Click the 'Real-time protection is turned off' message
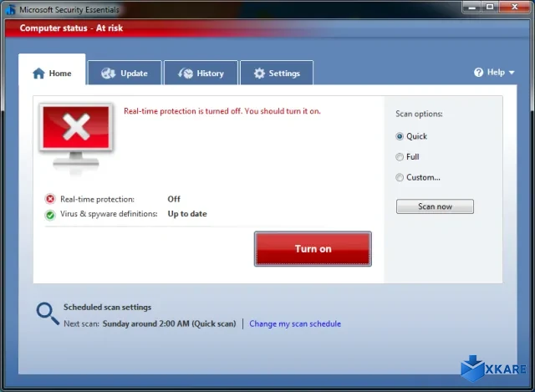Viewport: 535px width, 392px height. coord(222,111)
